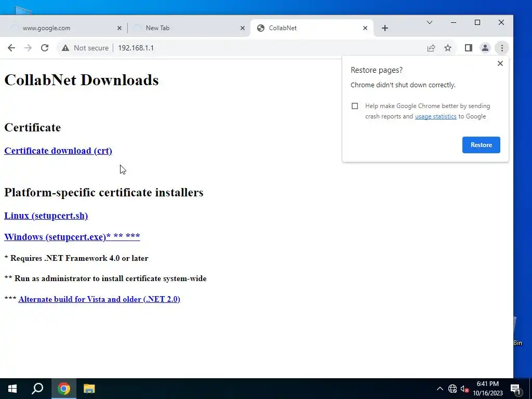Click the Chrome taskbar icon

tap(64, 389)
